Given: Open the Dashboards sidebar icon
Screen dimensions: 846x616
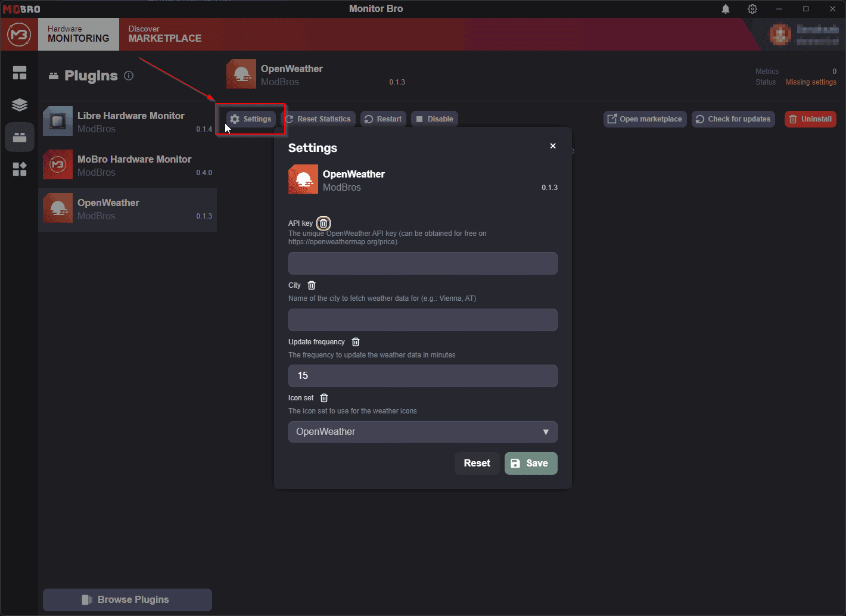Looking at the screenshot, I should point(20,73).
